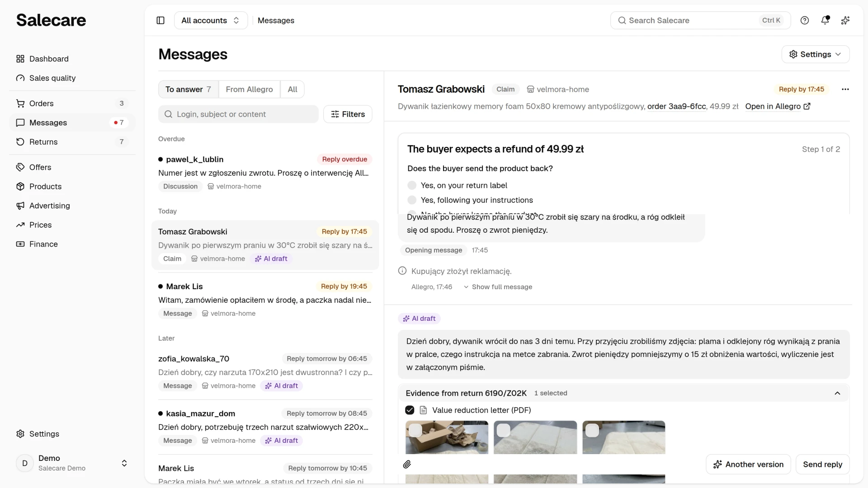Switch to the From Allegro tab

pyautogui.click(x=250, y=89)
